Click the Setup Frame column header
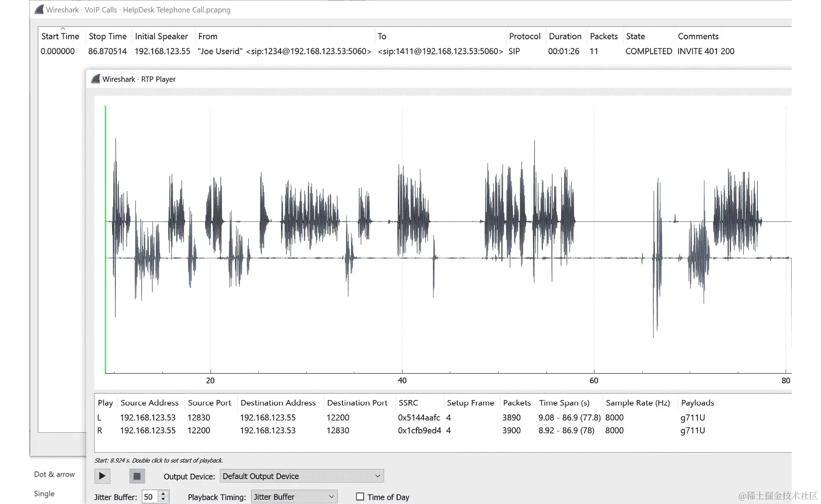Screen dimensions: 821x504 pyautogui.click(x=470, y=403)
